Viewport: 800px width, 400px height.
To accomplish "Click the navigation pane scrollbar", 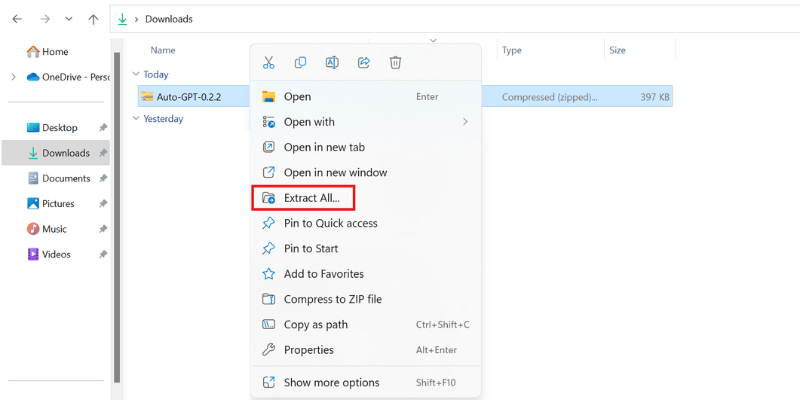I will (117, 217).
